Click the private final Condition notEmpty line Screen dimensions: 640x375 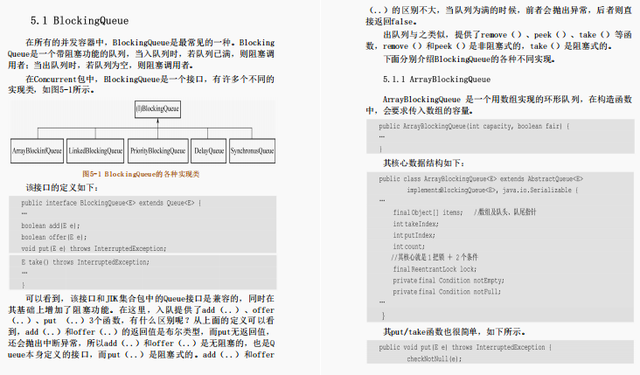[x=448, y=280]
